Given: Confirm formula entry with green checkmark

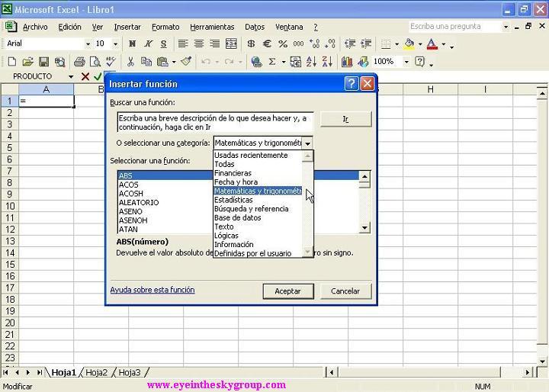Looking at the screenshot, I should point(98,76).
